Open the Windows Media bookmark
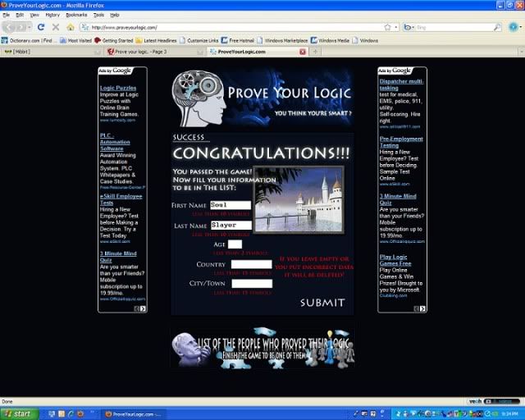Screen dimensions: 525x420 (330, 40)
